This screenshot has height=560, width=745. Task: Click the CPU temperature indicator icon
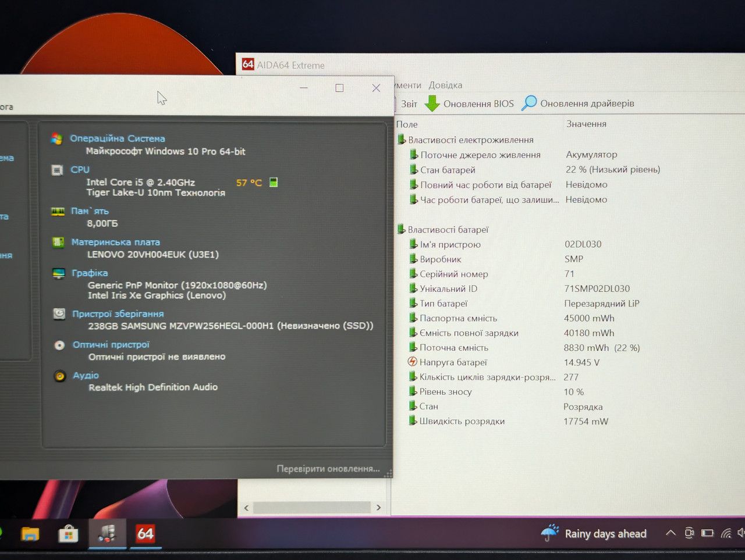tap(274, 182)
